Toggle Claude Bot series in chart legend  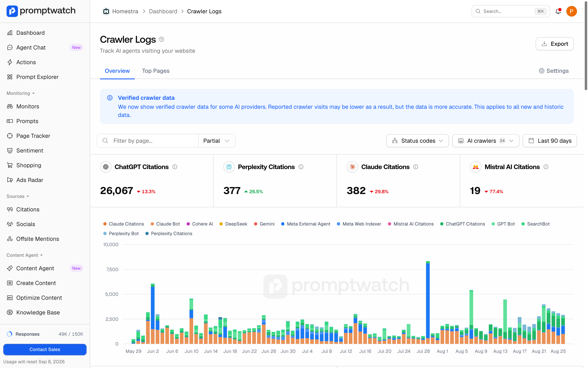click(165, 224)
